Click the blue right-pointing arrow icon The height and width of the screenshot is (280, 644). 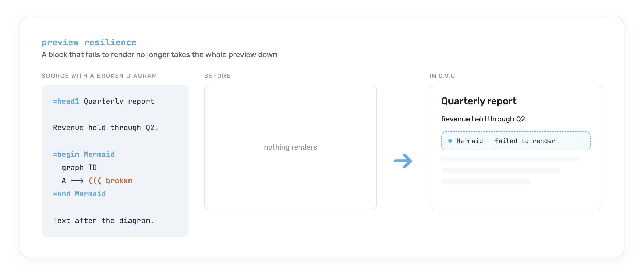[403, 161]
